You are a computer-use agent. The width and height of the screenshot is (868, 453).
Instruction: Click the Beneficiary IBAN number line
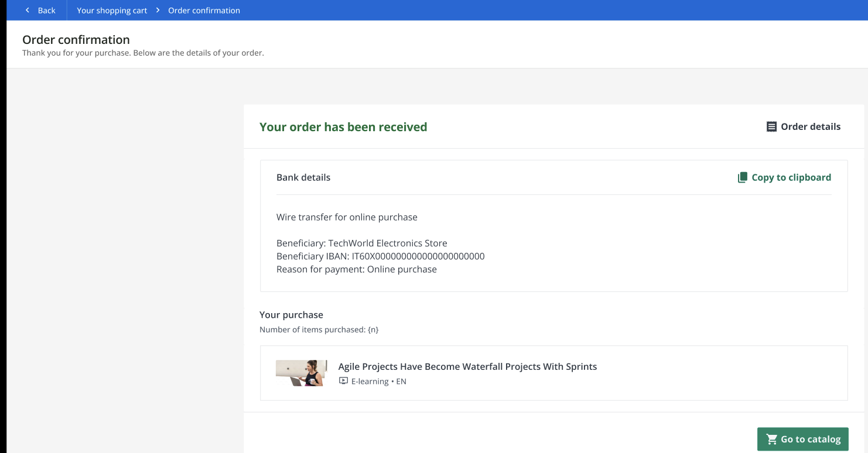(x=380, y=256)
